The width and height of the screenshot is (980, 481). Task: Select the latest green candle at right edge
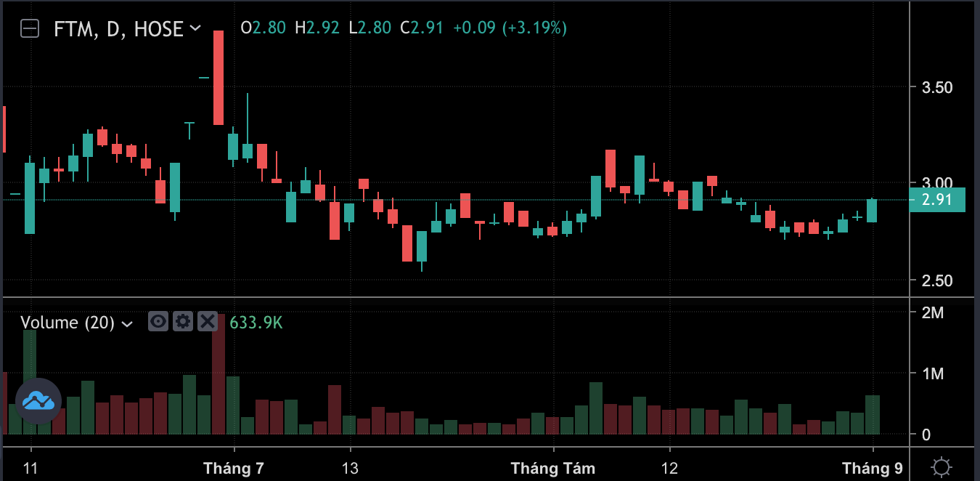pos(872,210)
